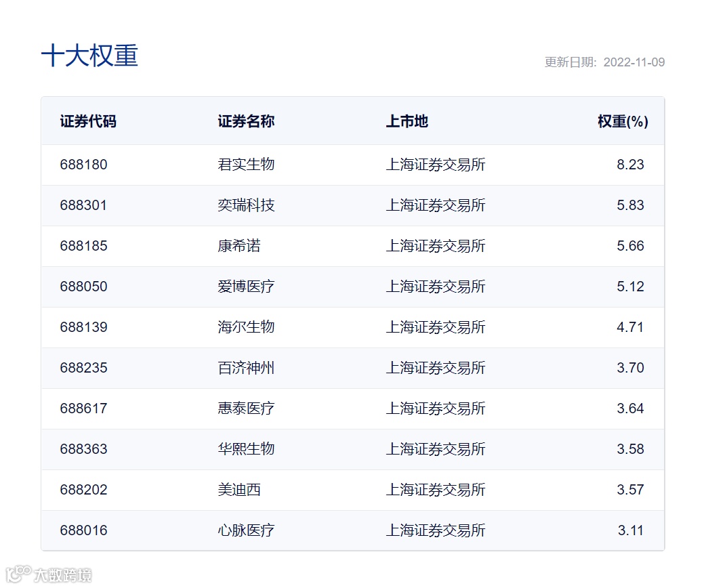Click weight value 5.12
Screen dimensions: 706x588
coord(630,287)
